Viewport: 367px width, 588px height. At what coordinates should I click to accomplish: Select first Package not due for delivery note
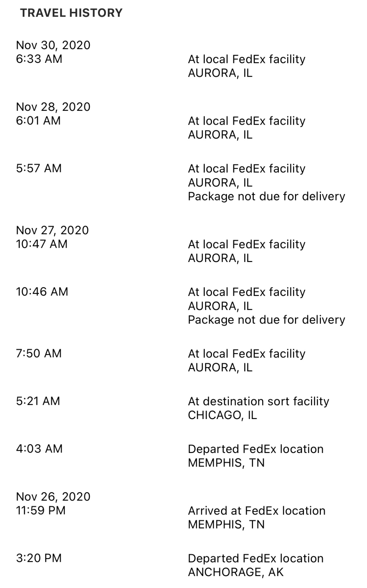(266, 196)
